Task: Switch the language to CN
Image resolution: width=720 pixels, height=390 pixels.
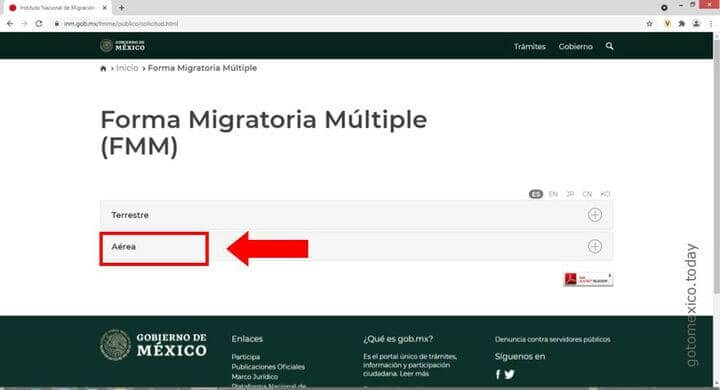Action: (x=587, y=194)
